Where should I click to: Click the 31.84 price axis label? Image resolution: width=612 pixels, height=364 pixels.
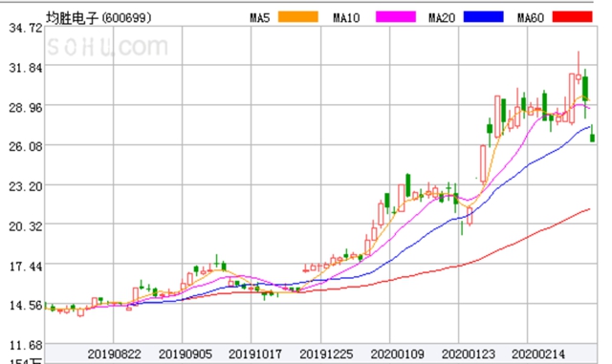pyautogui.click(x=26, y=68)
